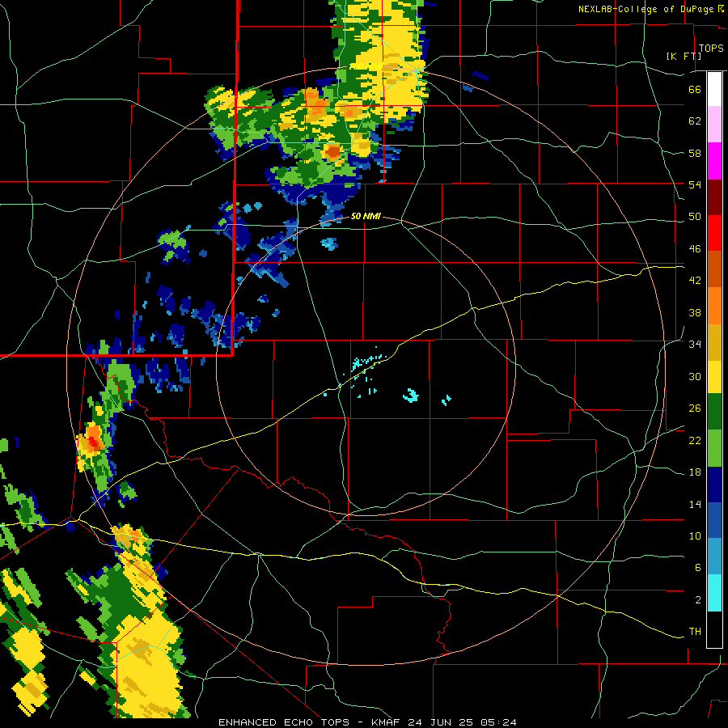Click the legend value 2
This screenshot has height=728, width=728.
(x=697, y=600)
